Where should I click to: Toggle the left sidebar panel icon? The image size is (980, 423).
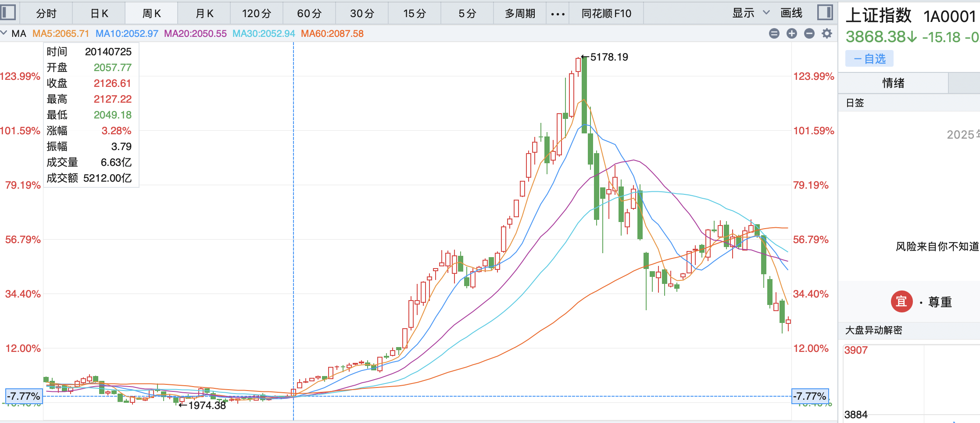8,12
